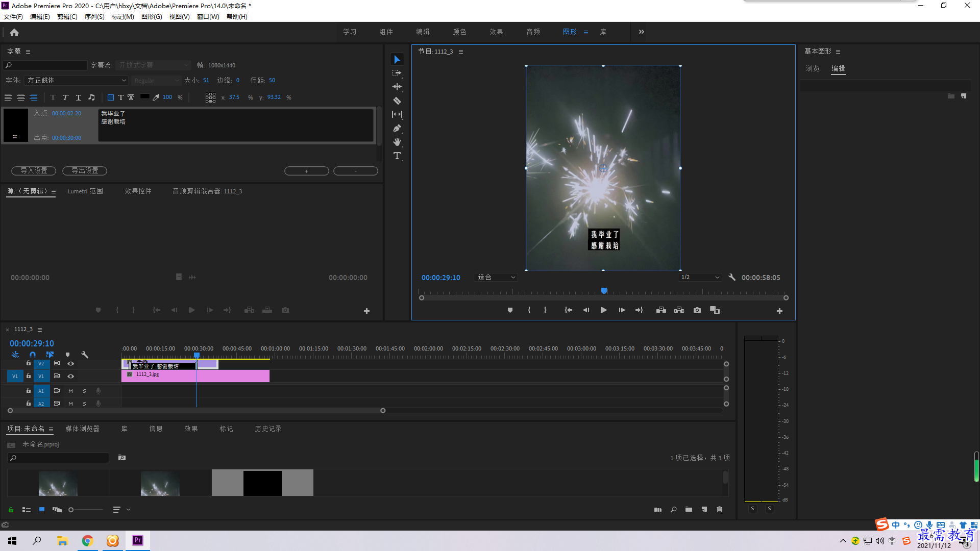This screenshot has width=980, height=551.
Task: Open button editor plus in Program monitor
Action: tap(779, 311)
